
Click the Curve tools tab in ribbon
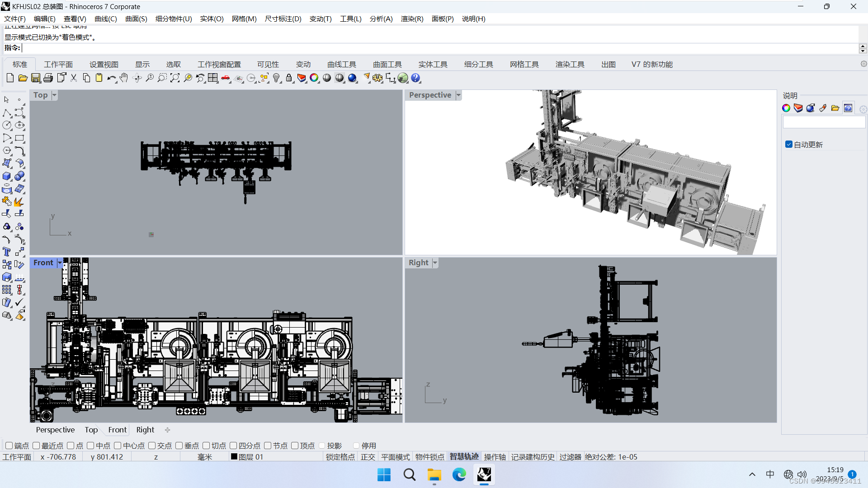(342, 64)
